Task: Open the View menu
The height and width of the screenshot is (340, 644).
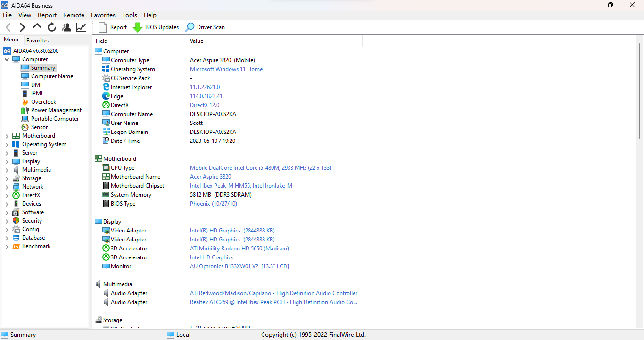Action: pyautogui.click(x=25, y=15)
